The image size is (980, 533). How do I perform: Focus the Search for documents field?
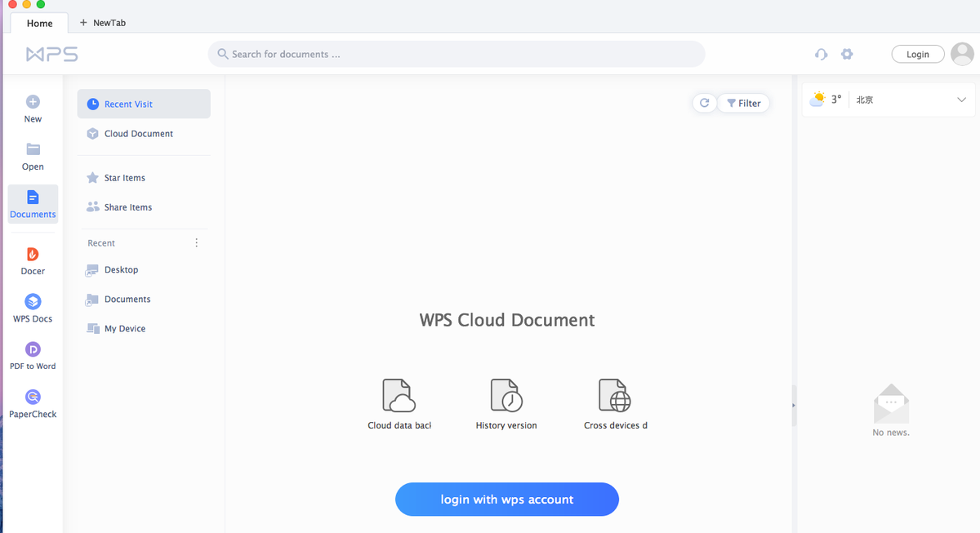457,54
